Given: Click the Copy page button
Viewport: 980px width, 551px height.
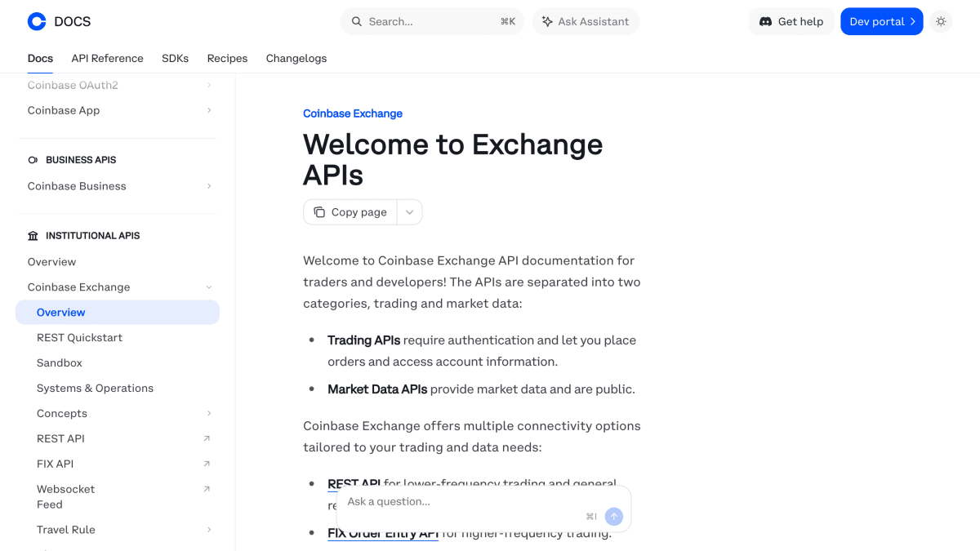Looking at the screenshot, I should [x=350, y=212].
